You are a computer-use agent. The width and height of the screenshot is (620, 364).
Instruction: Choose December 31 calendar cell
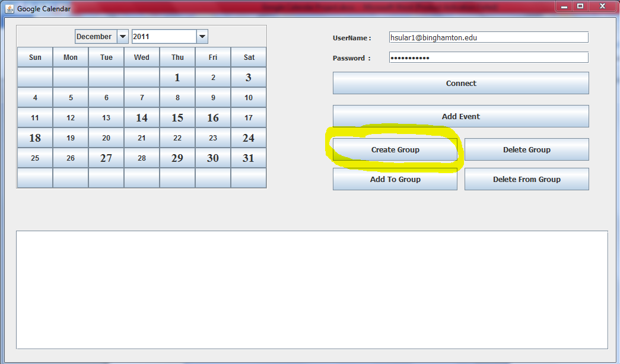(x=249, y=158)
